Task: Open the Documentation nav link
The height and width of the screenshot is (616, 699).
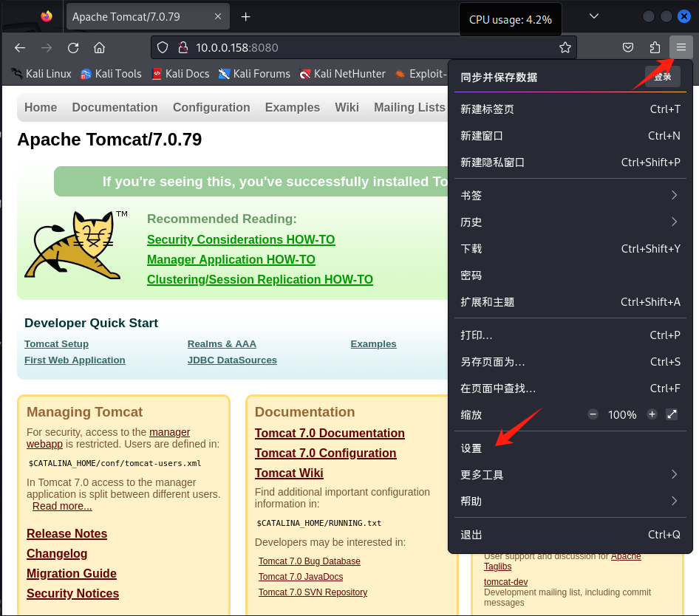Action: coord(115,107)
